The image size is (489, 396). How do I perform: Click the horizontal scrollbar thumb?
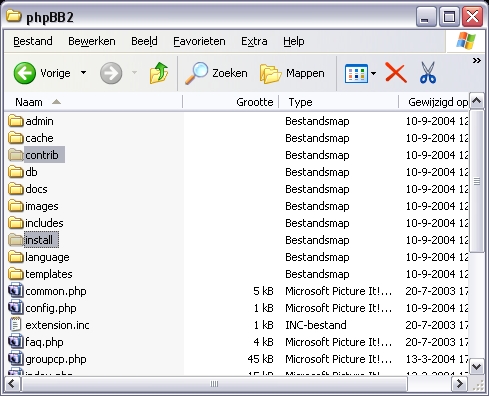(214, 384)
